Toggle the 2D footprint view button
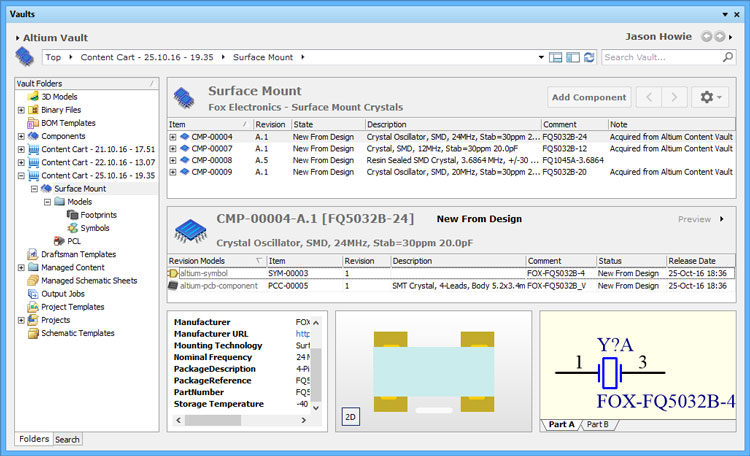 tap(351, 417)
